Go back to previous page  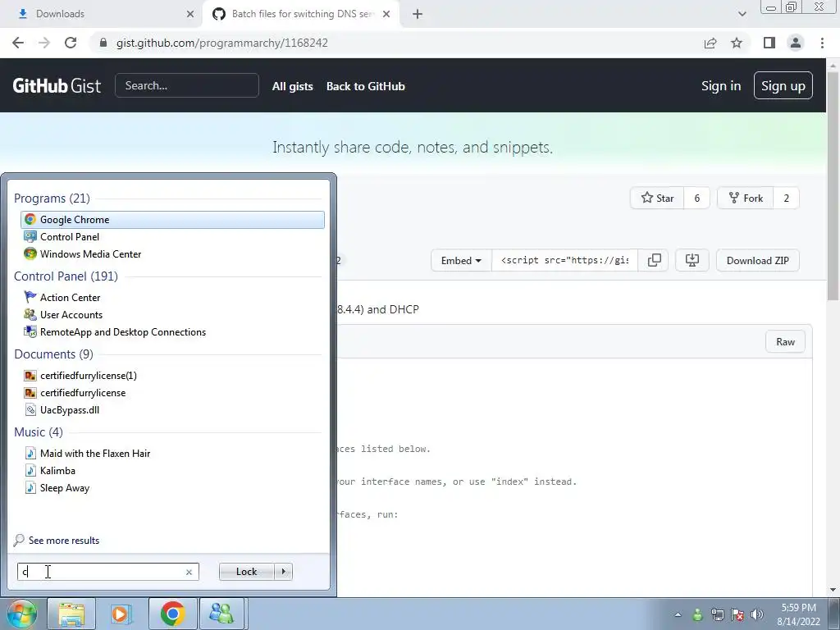click(x=18, y=43)
